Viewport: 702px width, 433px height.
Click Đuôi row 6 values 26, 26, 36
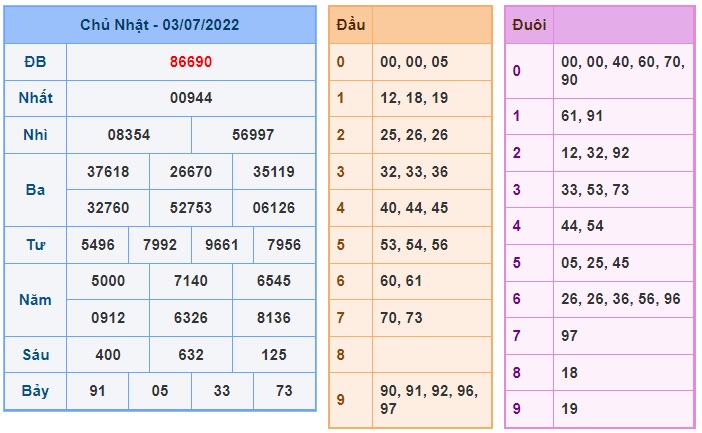(595, 299)
